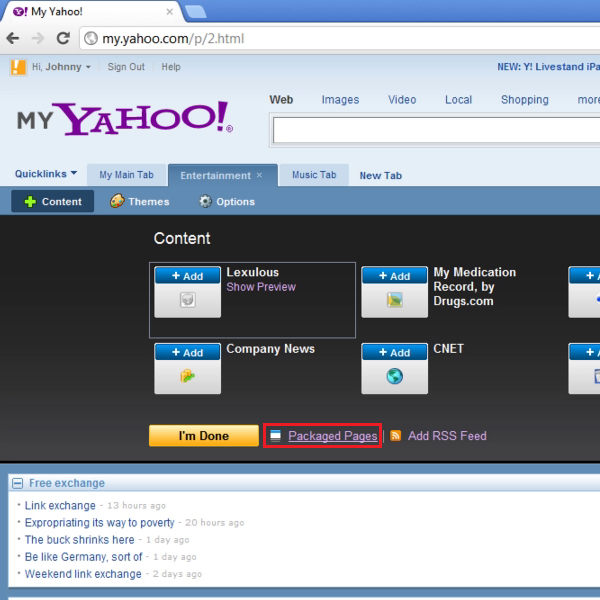Click the I'm Done button
Image resolution: width=600 pixels, height=600 pixels.
[204, 435]
